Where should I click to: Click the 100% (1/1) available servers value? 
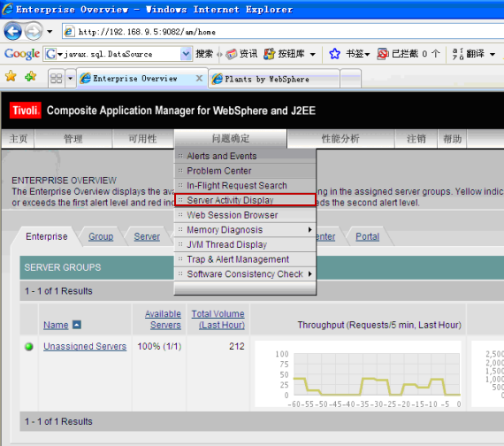[x=159, y=346]
